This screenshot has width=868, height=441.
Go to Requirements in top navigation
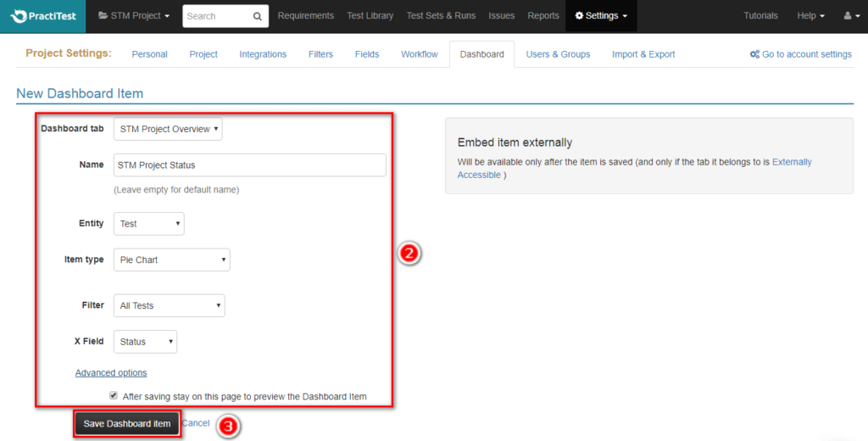click(x=305, y=16)
